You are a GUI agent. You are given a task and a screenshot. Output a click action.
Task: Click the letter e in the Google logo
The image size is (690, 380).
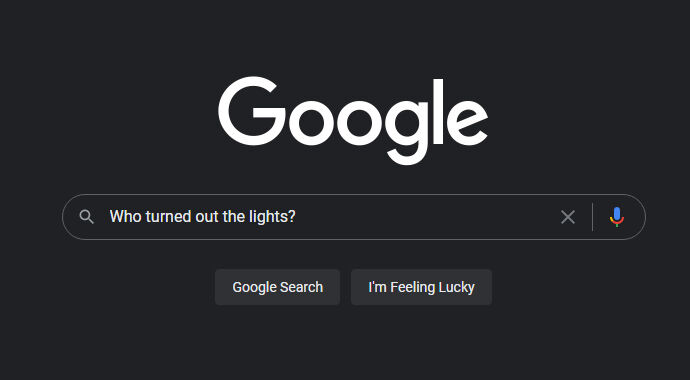(468, 123)
